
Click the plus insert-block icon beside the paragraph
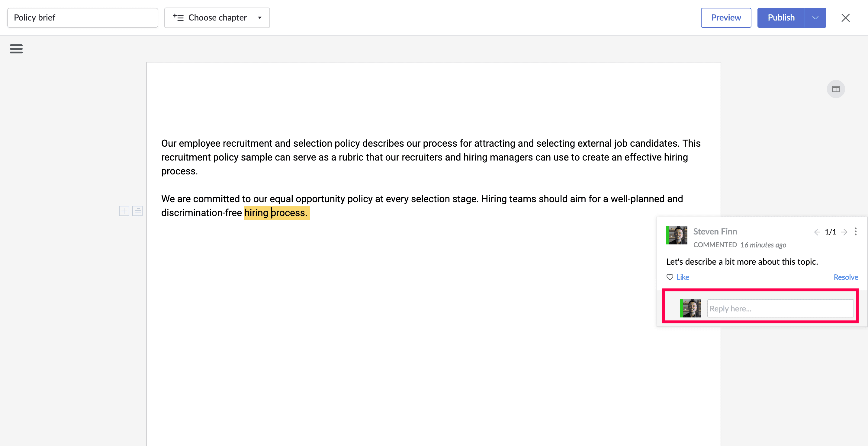pos(124,211)
